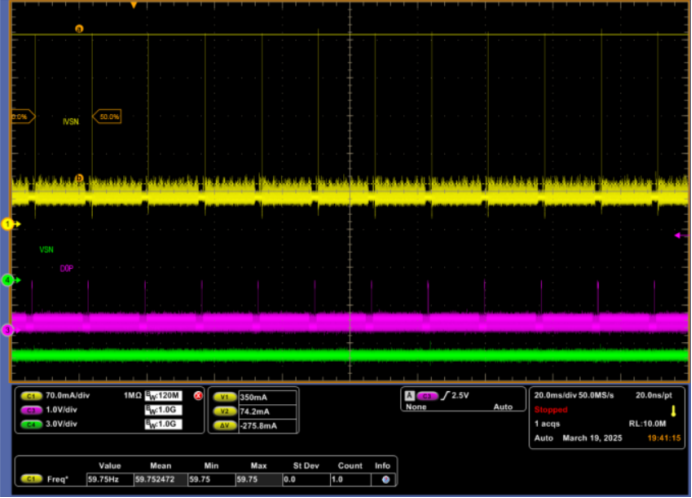Click the 20.0ms/div horizontal scale readout
692x498 pixels.
(557, 396)
